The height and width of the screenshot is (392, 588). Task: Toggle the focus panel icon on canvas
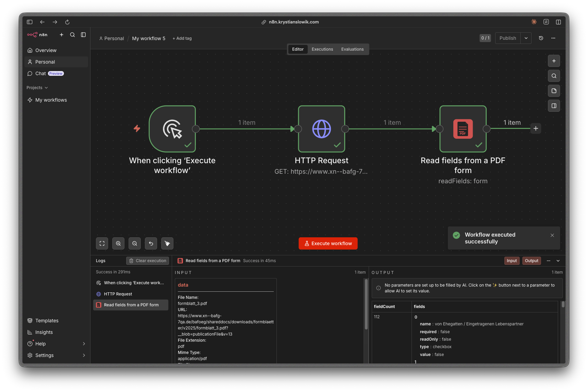click(x=554, y=106)
